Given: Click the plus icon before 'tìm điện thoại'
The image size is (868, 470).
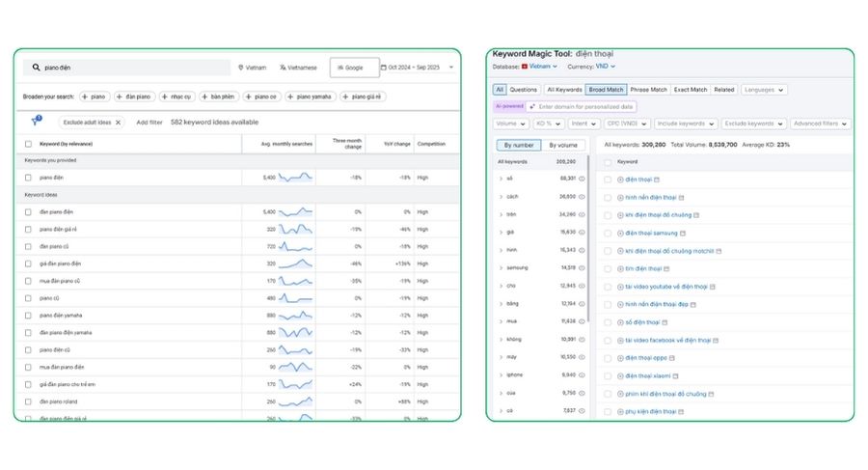Looking at the screenshot, I should coord(620,268).
